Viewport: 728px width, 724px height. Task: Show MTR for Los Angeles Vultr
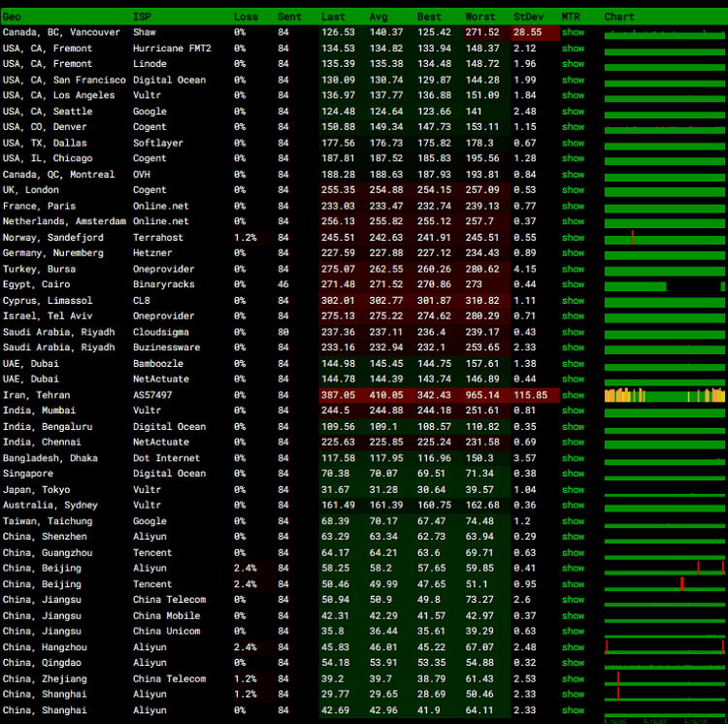(x=573, y=95)
